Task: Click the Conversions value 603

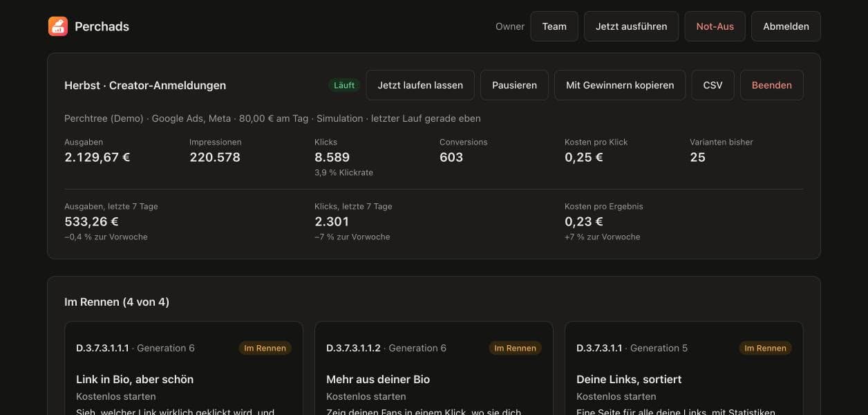Action: (x=451, y=157)
